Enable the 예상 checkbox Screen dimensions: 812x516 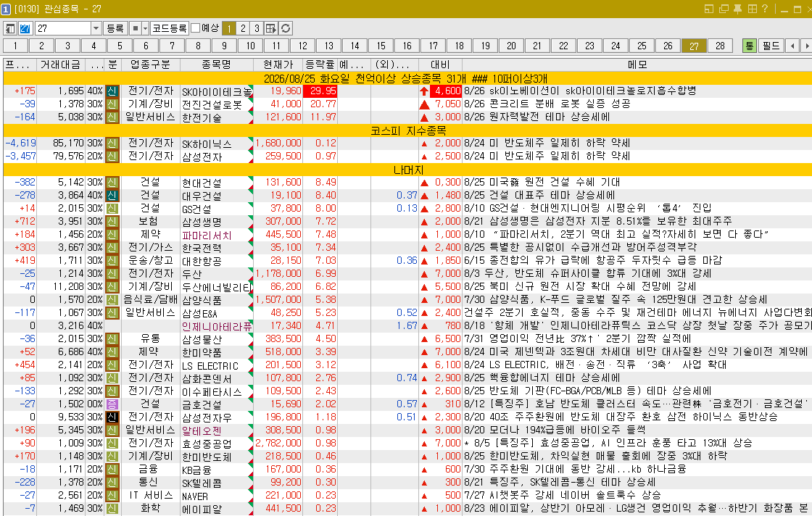[x=196, y=28]
